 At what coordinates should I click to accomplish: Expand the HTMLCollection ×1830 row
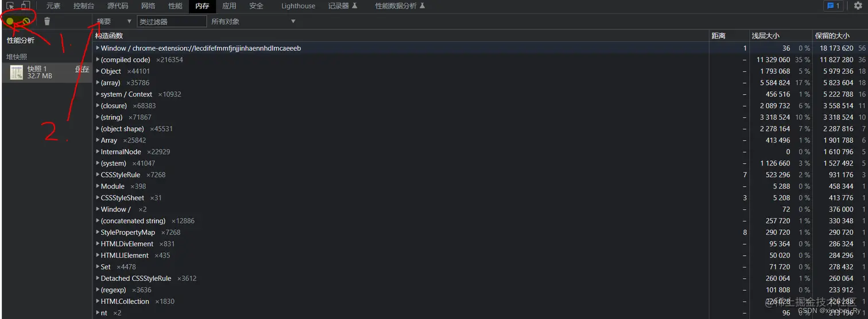98,301
